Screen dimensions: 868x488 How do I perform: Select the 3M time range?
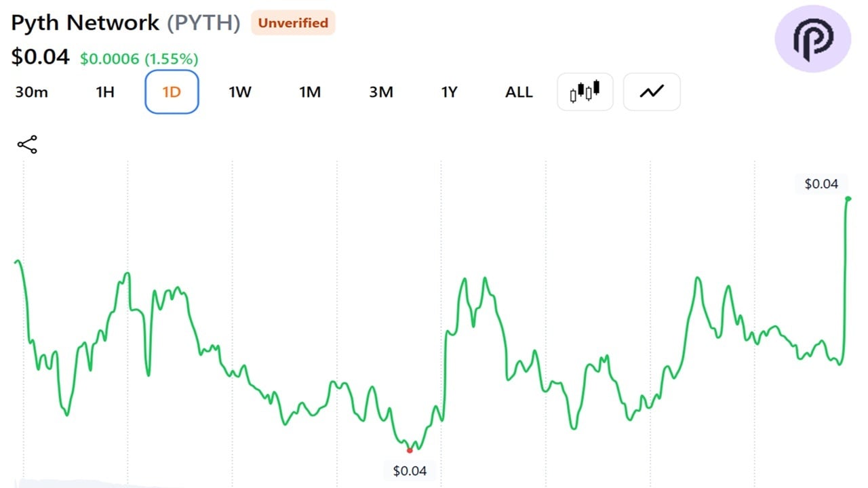click(381, 92)
